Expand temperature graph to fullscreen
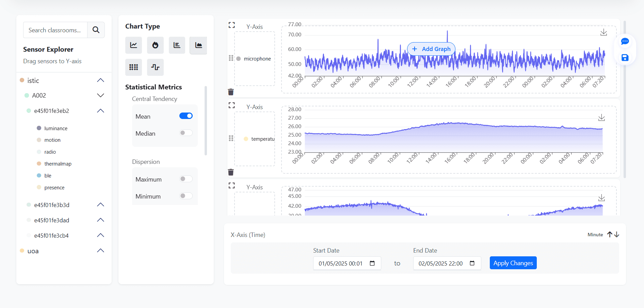Screen dimensions: 644x308 (232, 105)
